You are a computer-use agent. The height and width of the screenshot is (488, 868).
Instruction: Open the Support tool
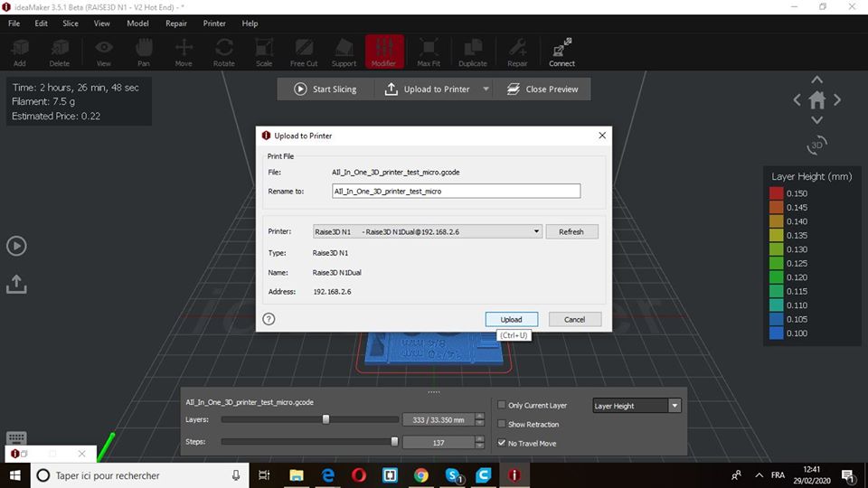(344, 52)
